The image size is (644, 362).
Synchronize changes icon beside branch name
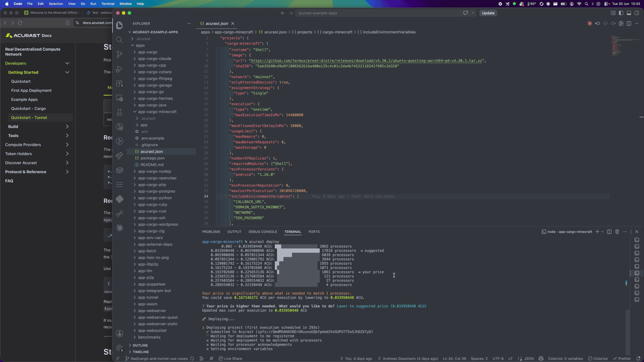[192, 358]
